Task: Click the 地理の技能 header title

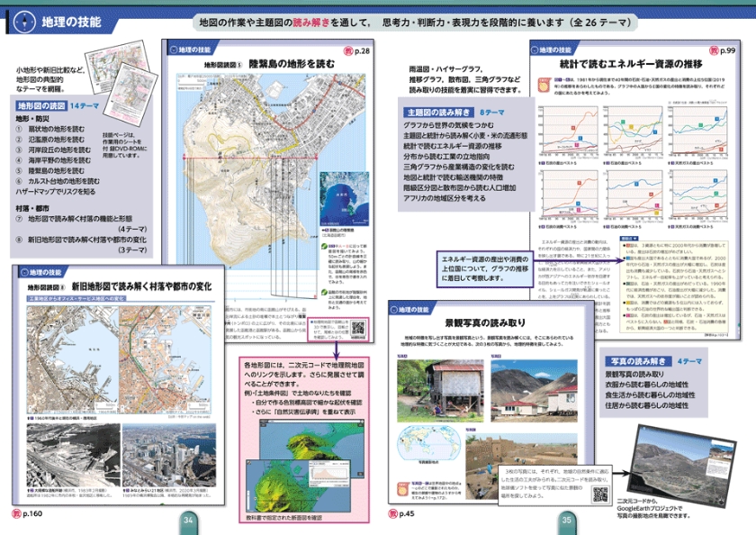Action: point(71,22)
